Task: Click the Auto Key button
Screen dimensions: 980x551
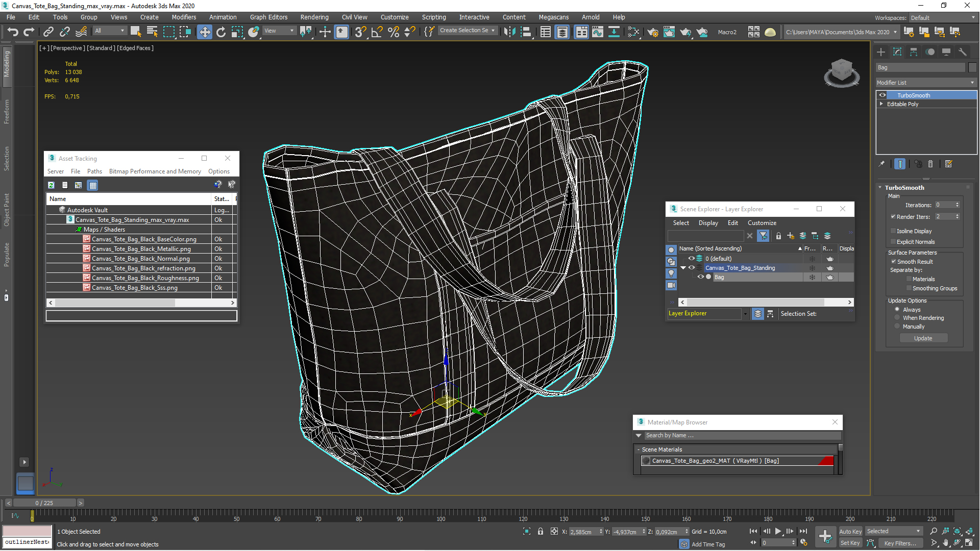Action: pos(850,532)
